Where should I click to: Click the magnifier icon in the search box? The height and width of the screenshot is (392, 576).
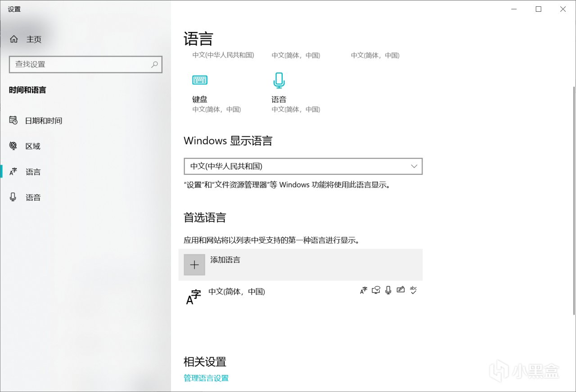[x=154, y=64]
